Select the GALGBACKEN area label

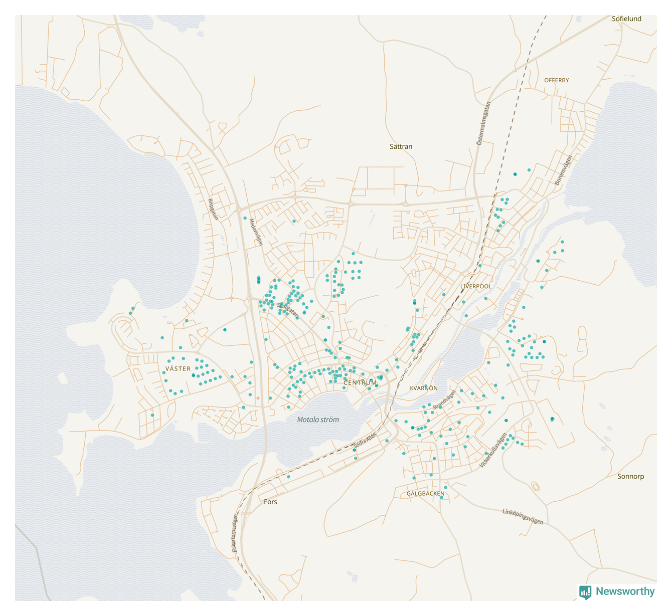point(425,494)
